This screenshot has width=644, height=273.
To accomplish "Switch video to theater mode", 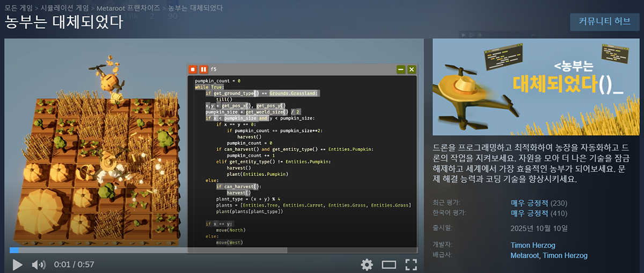I will tap(389, 264).
